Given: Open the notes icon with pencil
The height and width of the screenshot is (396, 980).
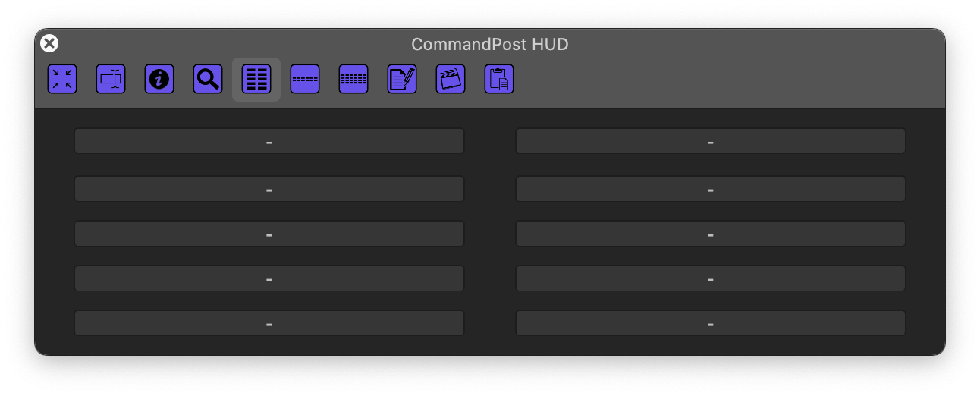Looking at the screenshot, I should [x=402, y=79].
